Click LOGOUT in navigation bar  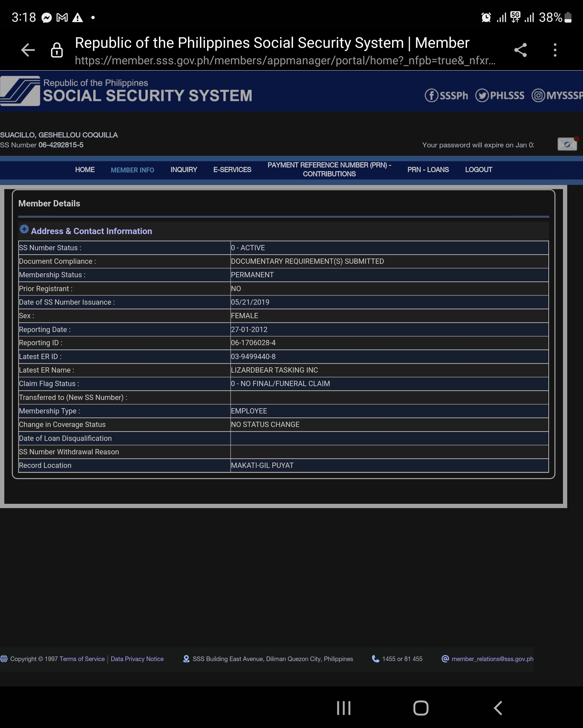478,170
